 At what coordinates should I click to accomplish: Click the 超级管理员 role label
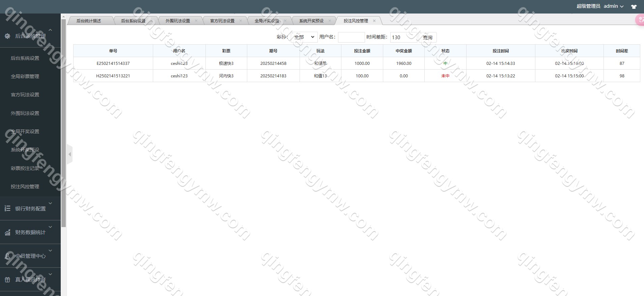pyautogui.click(x=588, y=6)
